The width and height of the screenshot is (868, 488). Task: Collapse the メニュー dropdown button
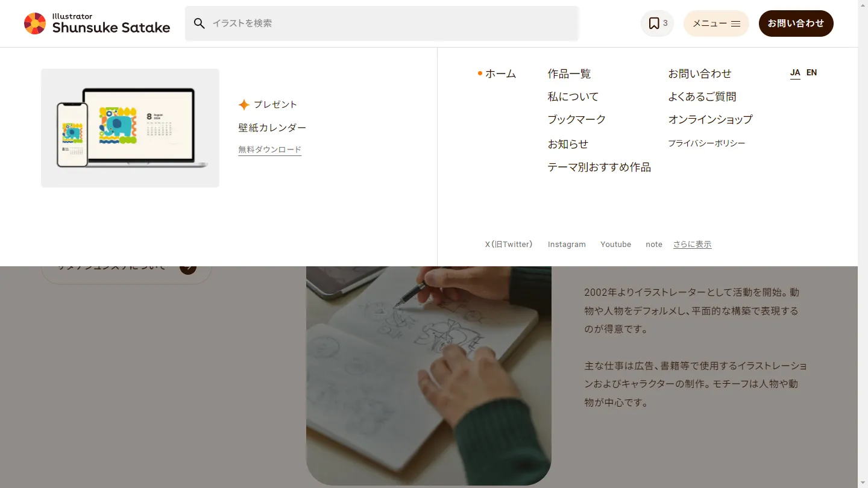[715, 23]
